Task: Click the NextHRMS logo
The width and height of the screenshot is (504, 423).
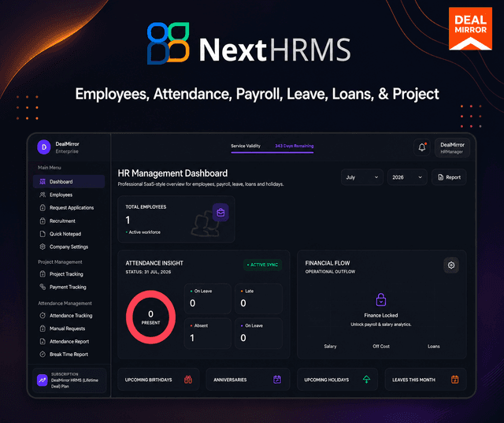Action: 249,43
